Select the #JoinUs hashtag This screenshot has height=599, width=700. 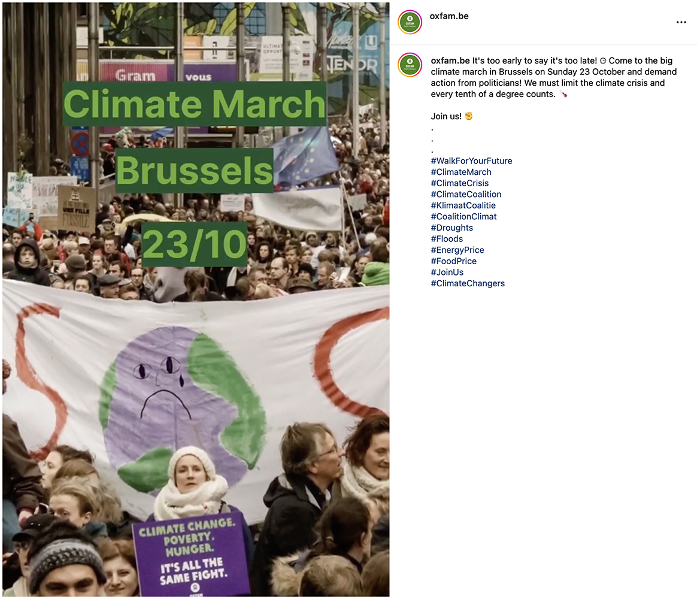pyautogui.click(x=447, y=273)
